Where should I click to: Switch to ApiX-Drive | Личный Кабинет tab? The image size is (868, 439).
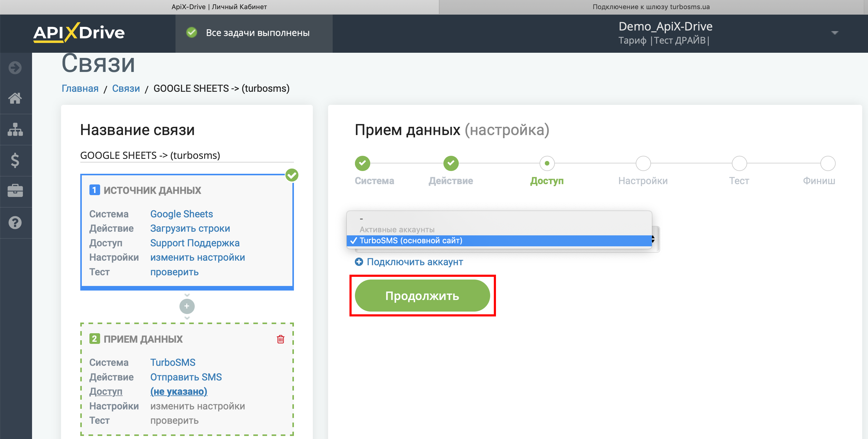click(219, 7)
